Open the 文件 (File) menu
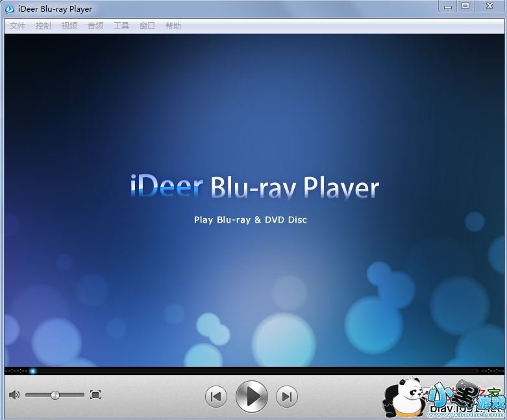 pos(18,25)
